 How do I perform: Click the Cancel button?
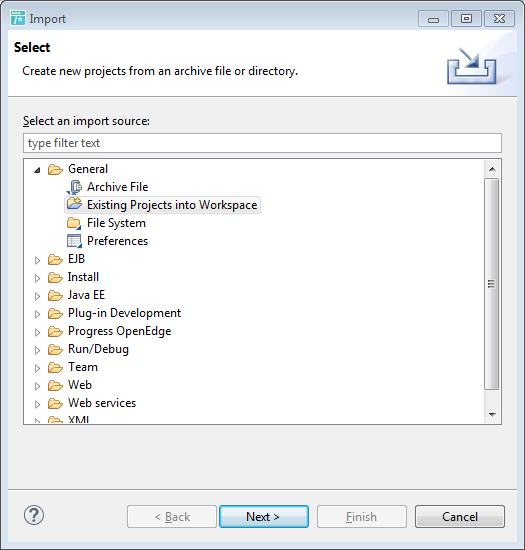(x=460, y=516)
